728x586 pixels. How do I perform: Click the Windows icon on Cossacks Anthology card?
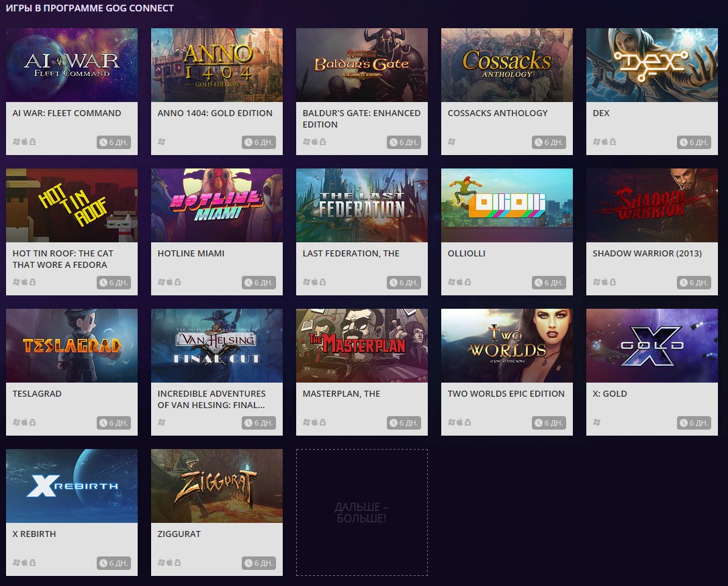452,142
